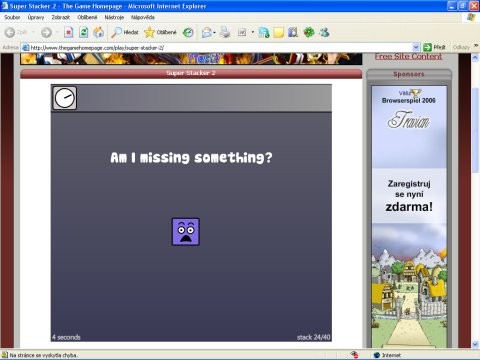The width and height of the screenshot is (480, 360).
Task: Open the Hledat search panel
Action: pyautogui.click(x=125, y=32)
